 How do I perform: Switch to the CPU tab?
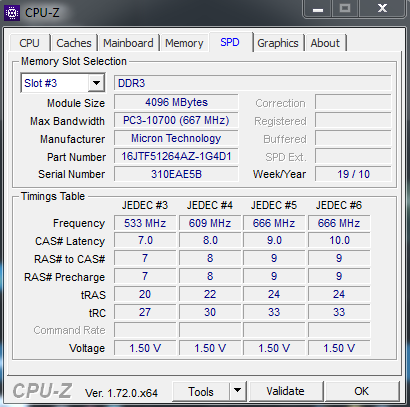(x=29, y=43)
